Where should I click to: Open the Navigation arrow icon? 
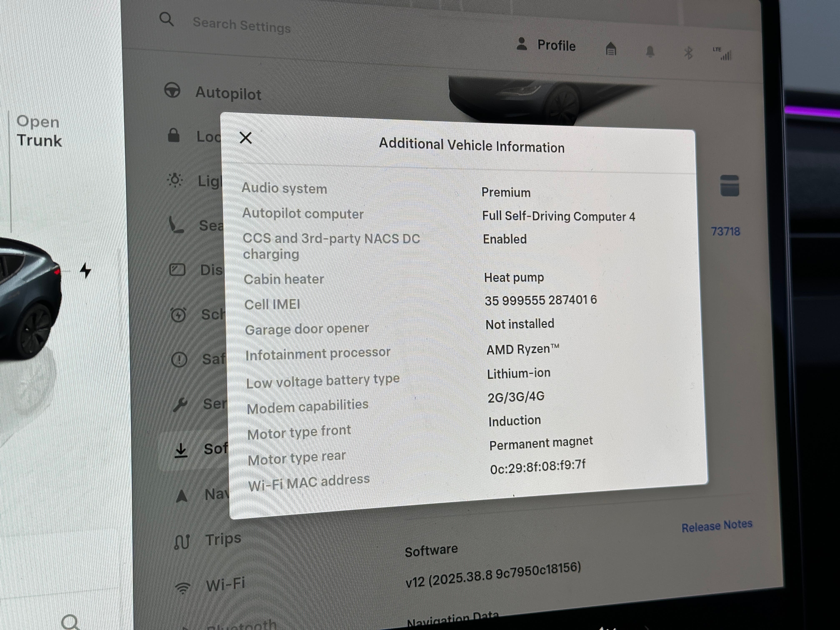coord(182,496)
